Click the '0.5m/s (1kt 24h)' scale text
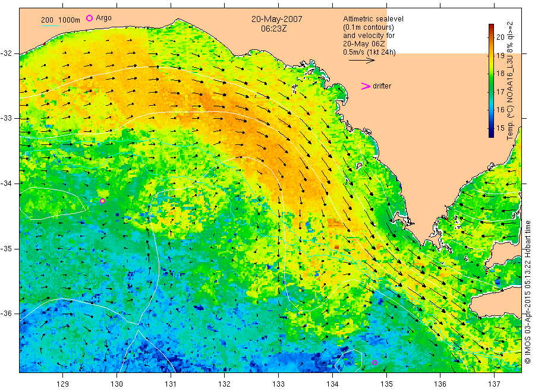535x392 pixels. [x=370, y=52]
